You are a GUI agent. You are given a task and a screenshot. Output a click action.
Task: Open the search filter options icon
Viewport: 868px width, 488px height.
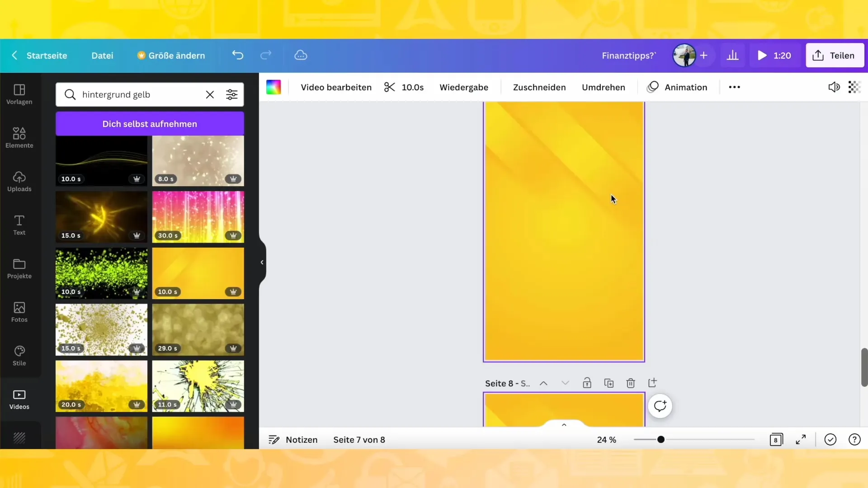pos(231,94)
